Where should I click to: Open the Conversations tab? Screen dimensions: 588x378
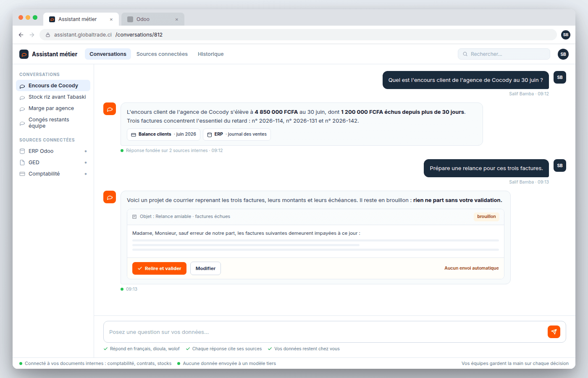coord(108,54)
